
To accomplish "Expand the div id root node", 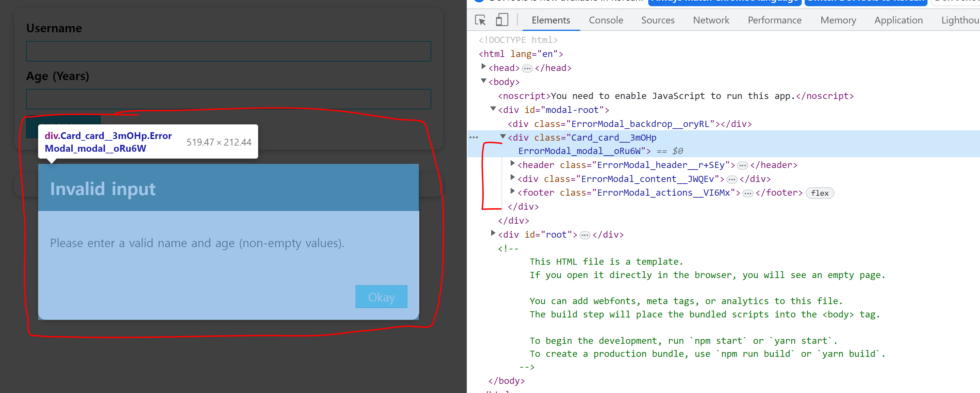I will [493, 233].
